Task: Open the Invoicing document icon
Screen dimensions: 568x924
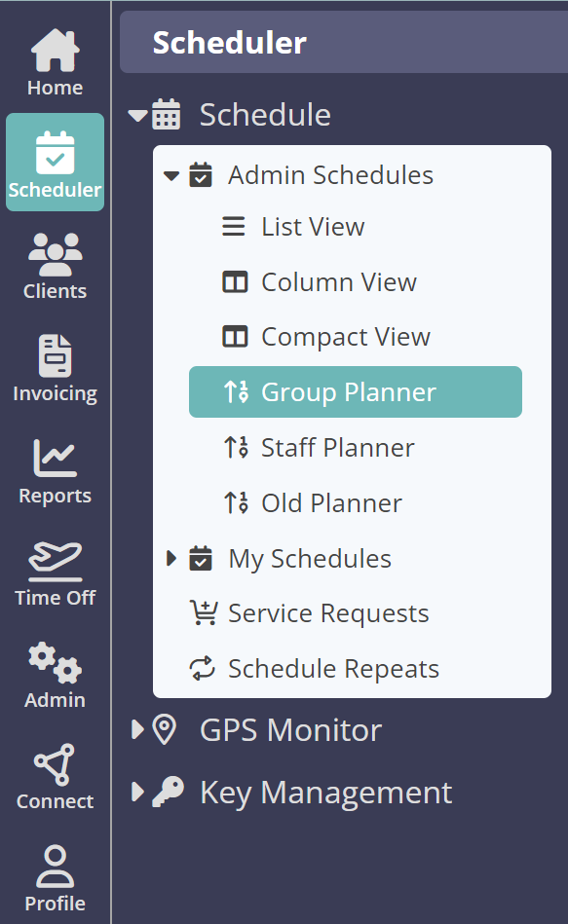Action: click(55, 356)
